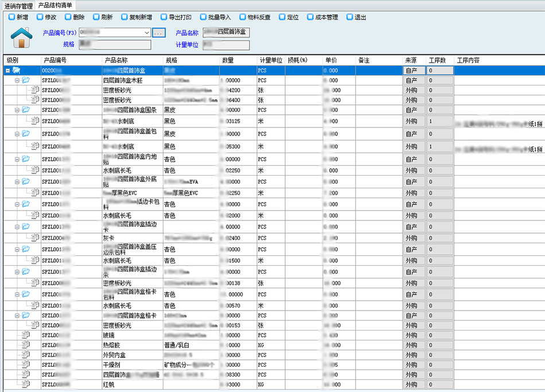
Task: Switch to the 进销存管理 tab
Action: tap(18, 5)
